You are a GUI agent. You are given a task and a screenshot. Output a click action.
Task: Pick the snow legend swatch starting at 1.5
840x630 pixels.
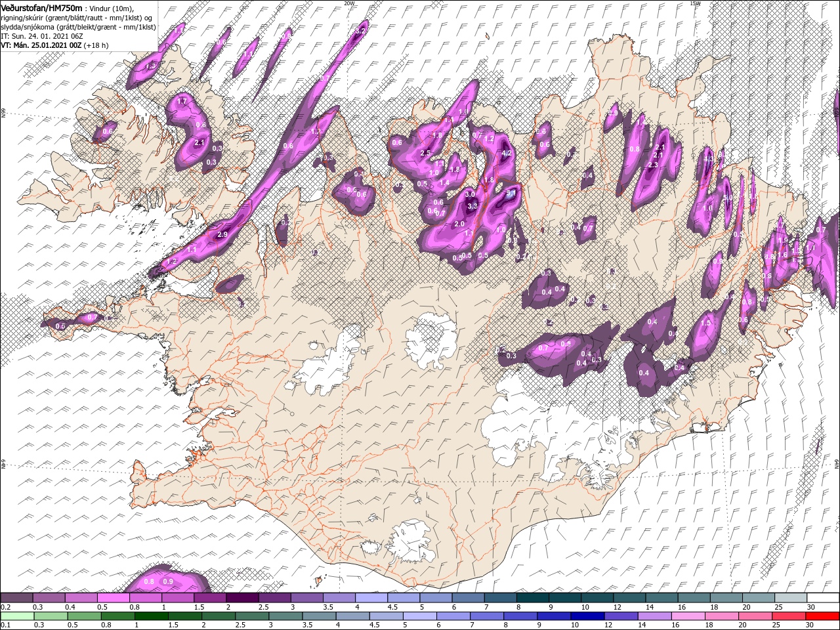point(209,598)
